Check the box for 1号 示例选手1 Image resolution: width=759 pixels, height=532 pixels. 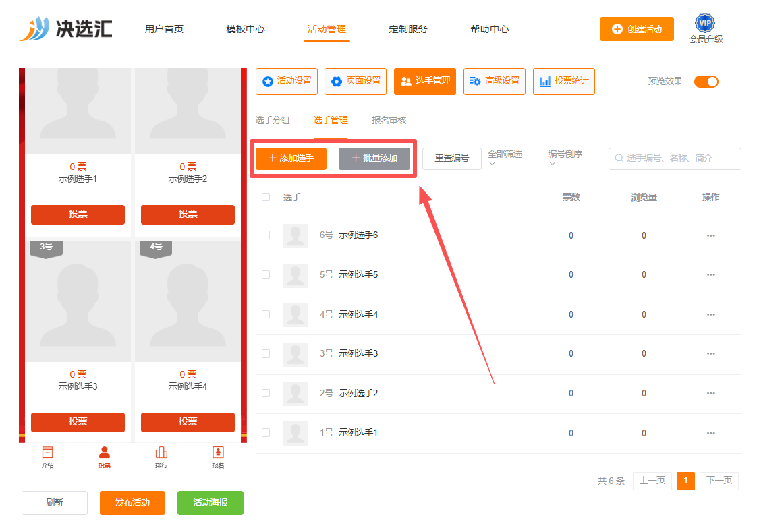[x=266, y=432]
